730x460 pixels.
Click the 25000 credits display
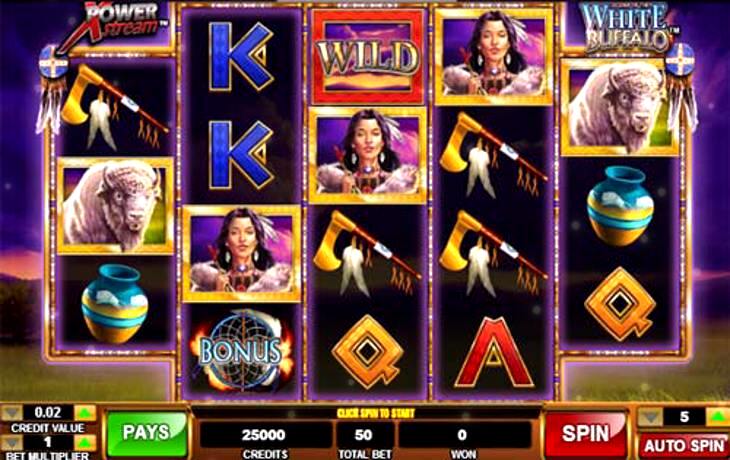click(264, 435)
